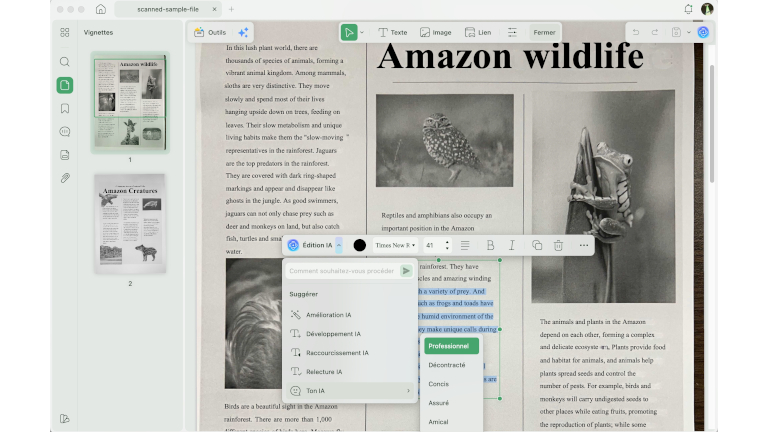The height and width of the screenshot is (432, 768).
Task: Click the redo arrow icon
Action: coord(654,32)
